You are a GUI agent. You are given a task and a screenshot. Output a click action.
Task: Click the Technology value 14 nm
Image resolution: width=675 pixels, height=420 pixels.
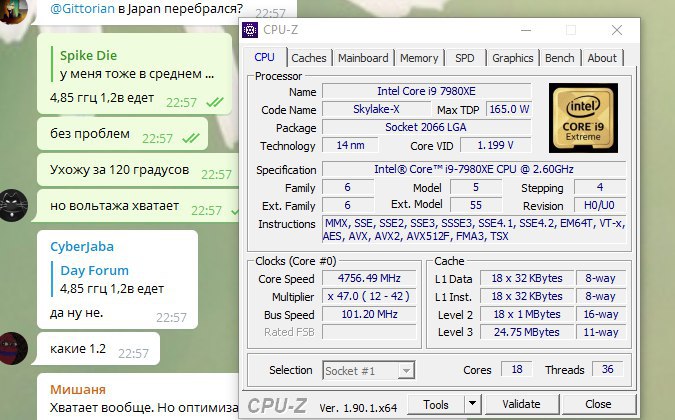tap(350, 145)
